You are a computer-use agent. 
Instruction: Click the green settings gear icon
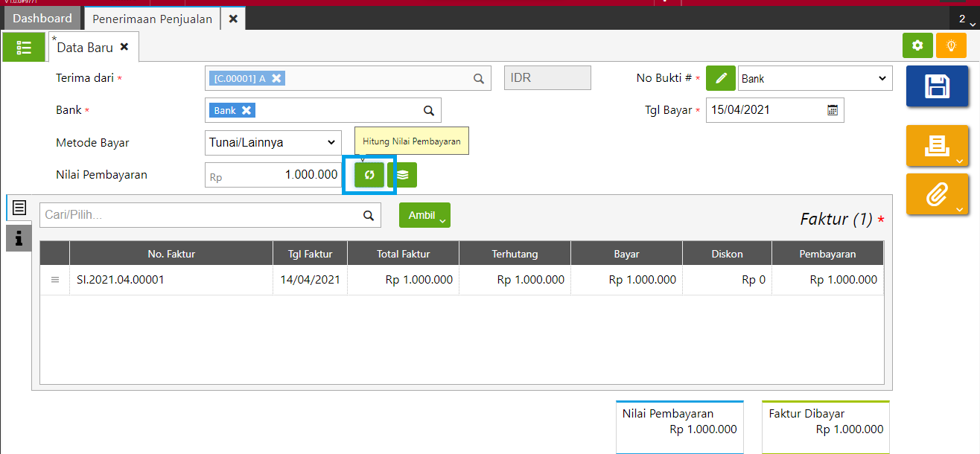(917, 45)
